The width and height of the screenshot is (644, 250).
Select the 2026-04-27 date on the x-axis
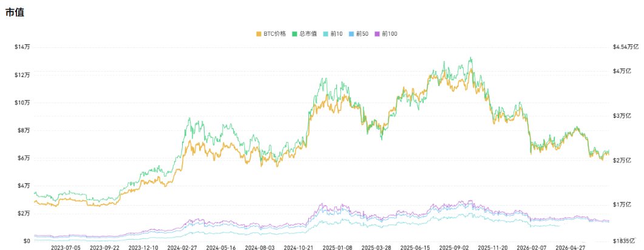click(570, 248)
